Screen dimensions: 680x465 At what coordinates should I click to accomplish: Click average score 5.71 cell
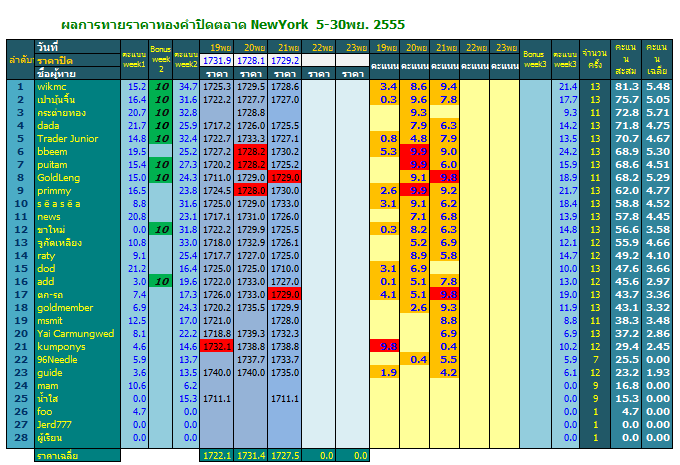click(x=657, y=113)
